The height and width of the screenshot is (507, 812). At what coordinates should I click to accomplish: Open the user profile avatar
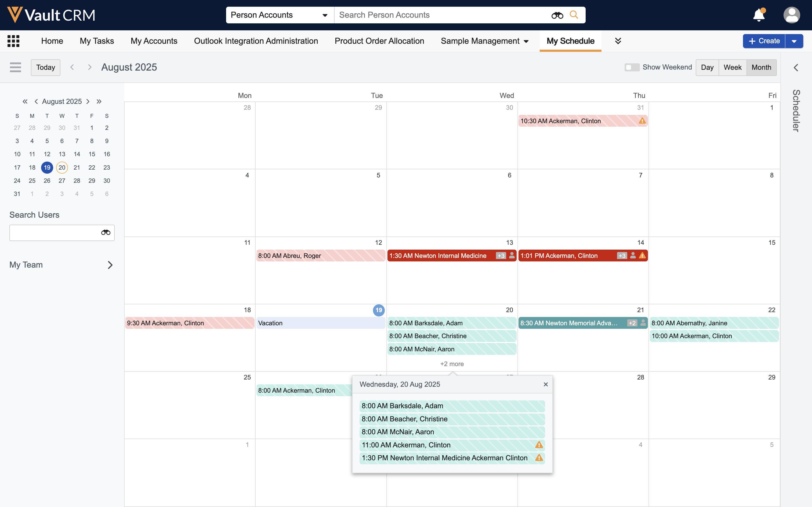pos(791,15)
